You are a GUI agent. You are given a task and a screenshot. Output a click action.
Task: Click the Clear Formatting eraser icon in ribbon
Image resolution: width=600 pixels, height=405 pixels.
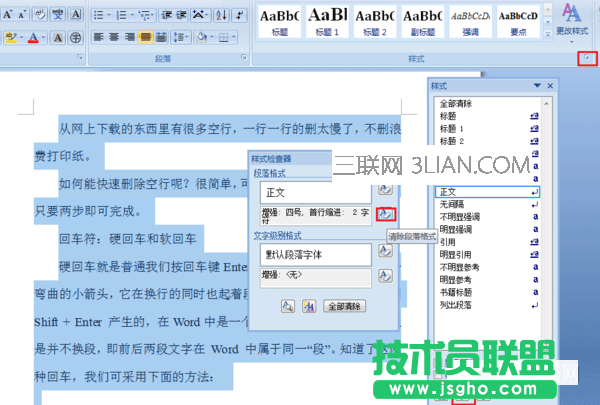point(39,15)
